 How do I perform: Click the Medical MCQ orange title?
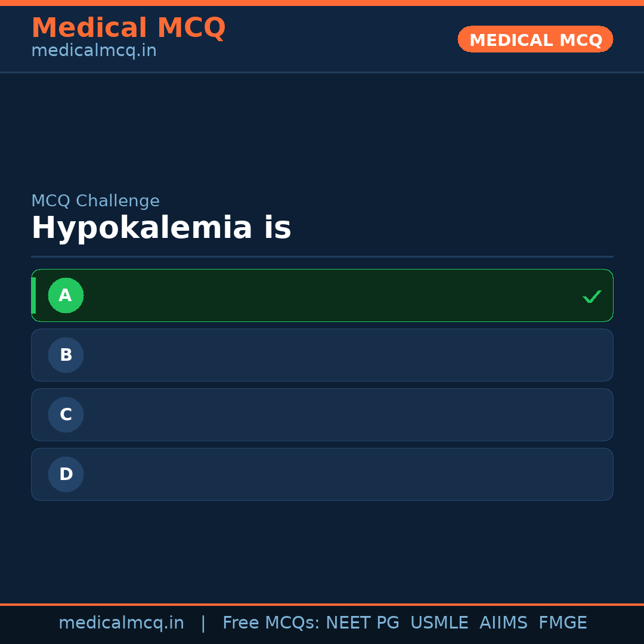[128, 27]
